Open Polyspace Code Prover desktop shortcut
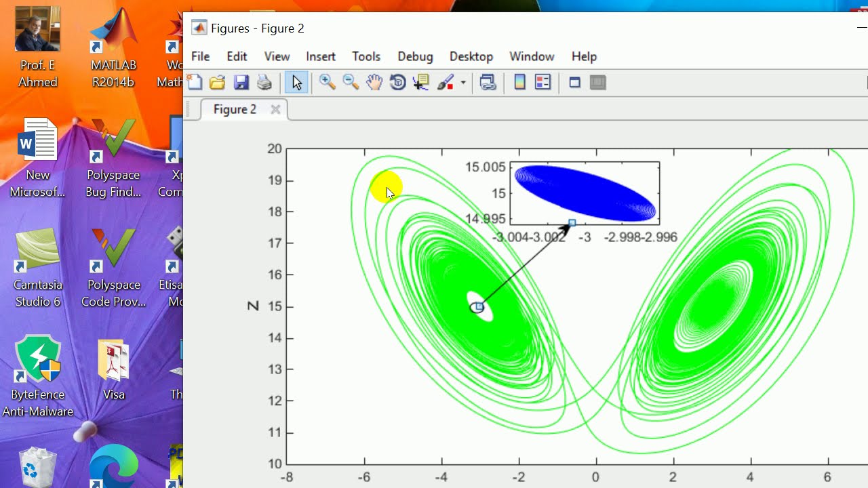The width and height of the screenshot is (868, 488). click(113, 267)
